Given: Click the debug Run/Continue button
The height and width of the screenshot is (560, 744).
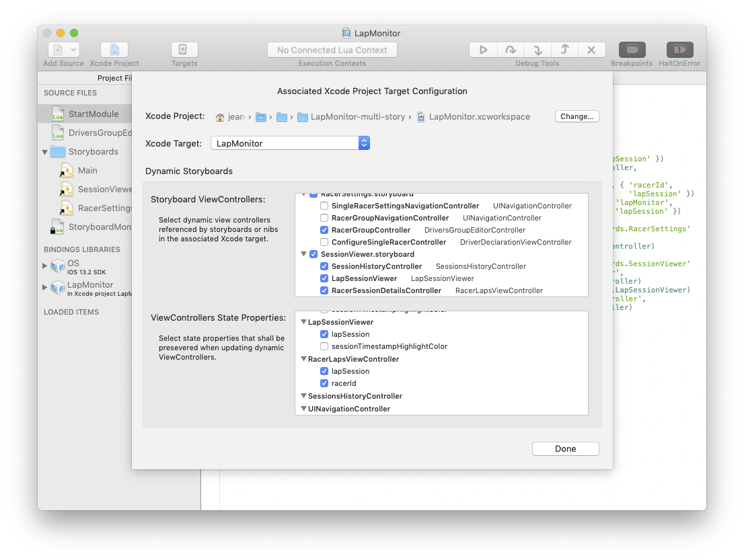Looking at the screenshot, I should click(x=483, y=50).
